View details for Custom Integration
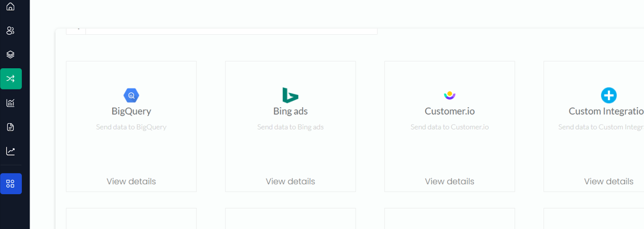The width and height of the screenshot is (644, 229). pos(609,181)
